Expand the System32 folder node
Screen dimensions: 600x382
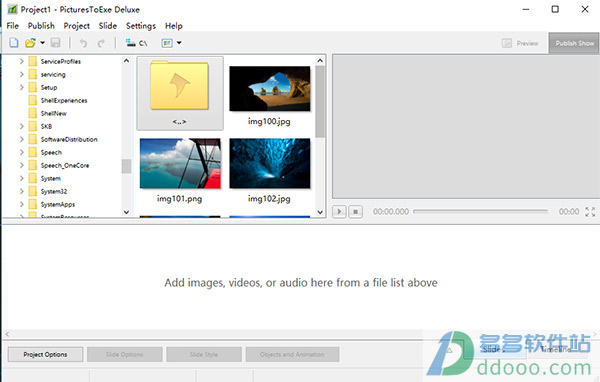pos(22,191)
